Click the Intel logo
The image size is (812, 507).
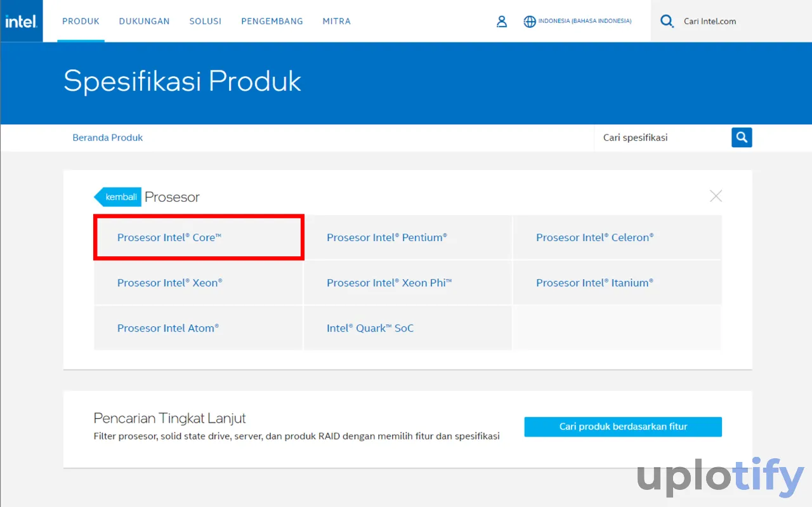[x=22, y=21]
